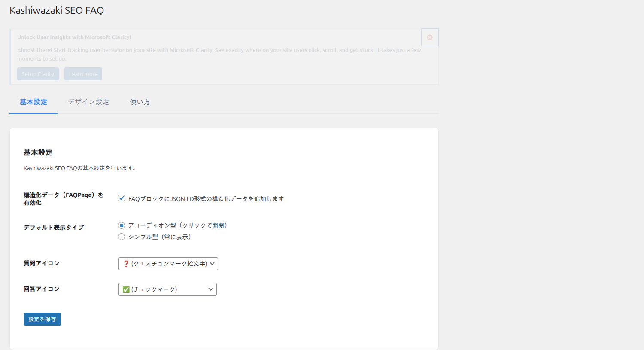Click the Kashiwazaki SEO FAQ page title

(57, 10)
